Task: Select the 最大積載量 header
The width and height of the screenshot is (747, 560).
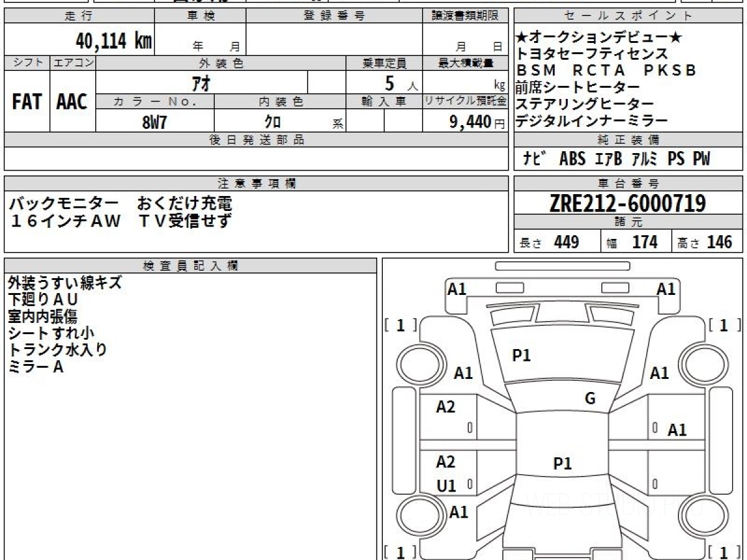Action: coord(466,63)
